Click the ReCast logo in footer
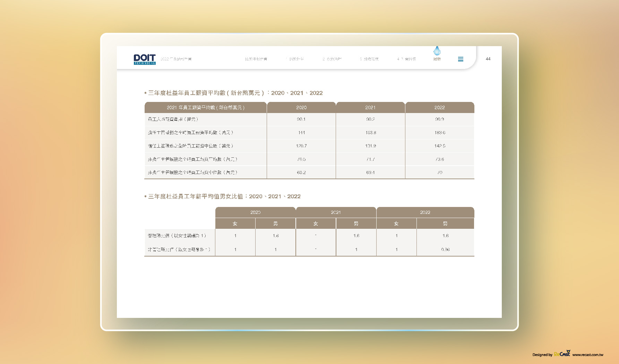This screenshot has width=619, height=364. tap(562, 354)
